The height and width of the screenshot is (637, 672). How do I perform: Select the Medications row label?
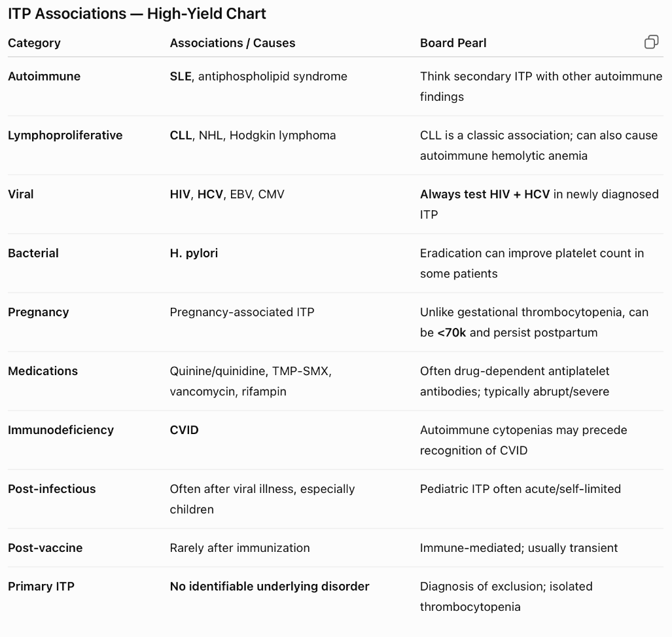coord(43,371)
